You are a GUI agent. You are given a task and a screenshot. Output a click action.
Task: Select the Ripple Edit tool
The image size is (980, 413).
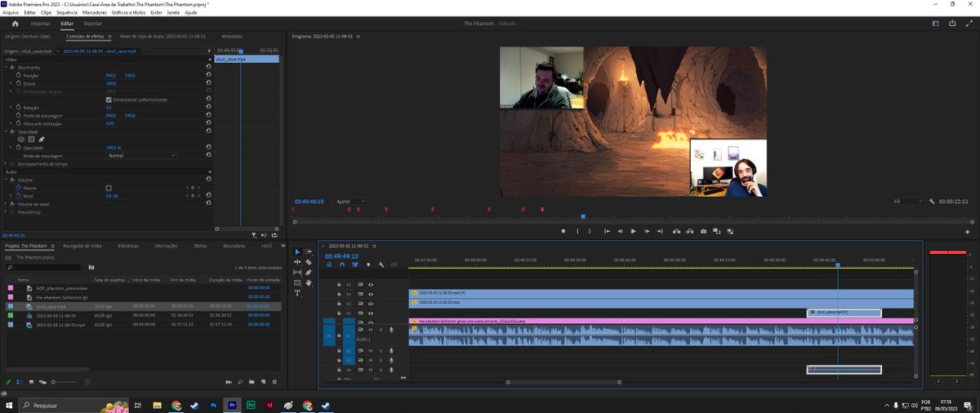click(297, 262)
